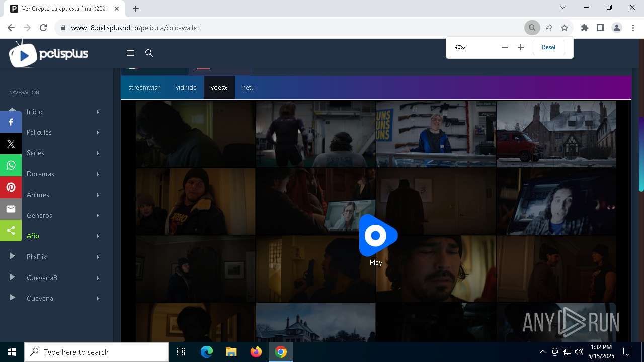Open the Año navigation link
Viewport: 644px width, 362px height.
pyautogui.click(x=33, y=236)
